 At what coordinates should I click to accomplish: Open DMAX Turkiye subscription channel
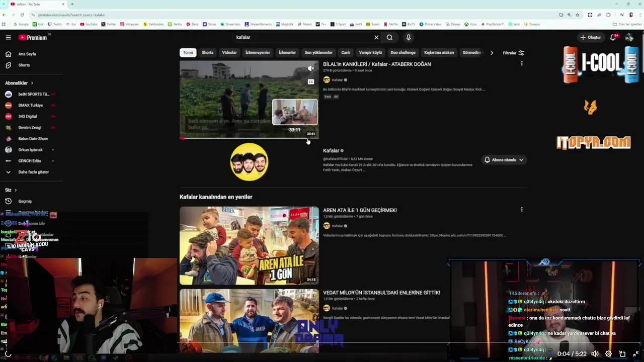31,105
